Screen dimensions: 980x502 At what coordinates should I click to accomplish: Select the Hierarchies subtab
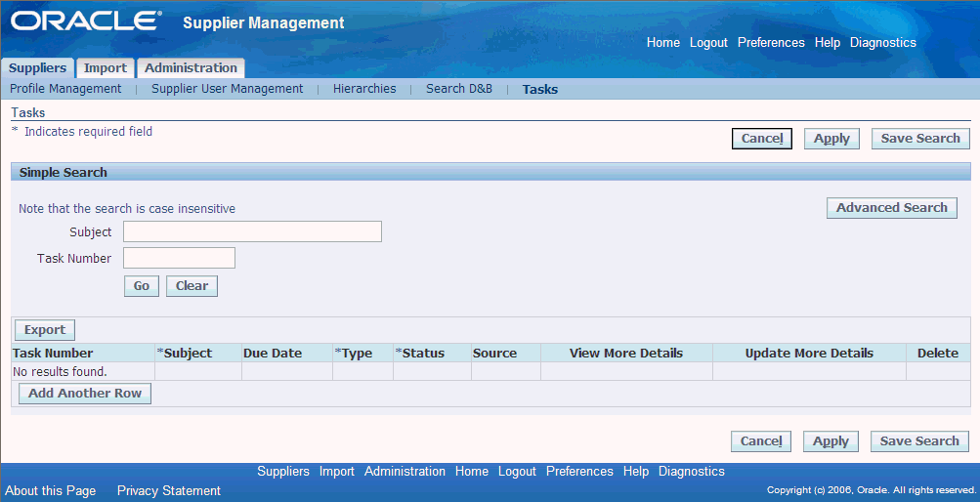tap(364, 89)
